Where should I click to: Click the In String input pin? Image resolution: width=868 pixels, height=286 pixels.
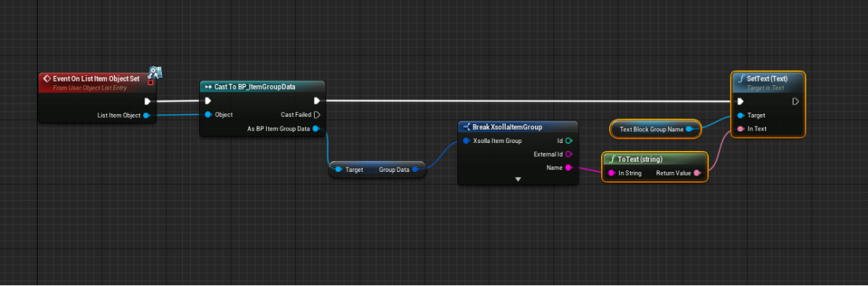coord(612,173)
